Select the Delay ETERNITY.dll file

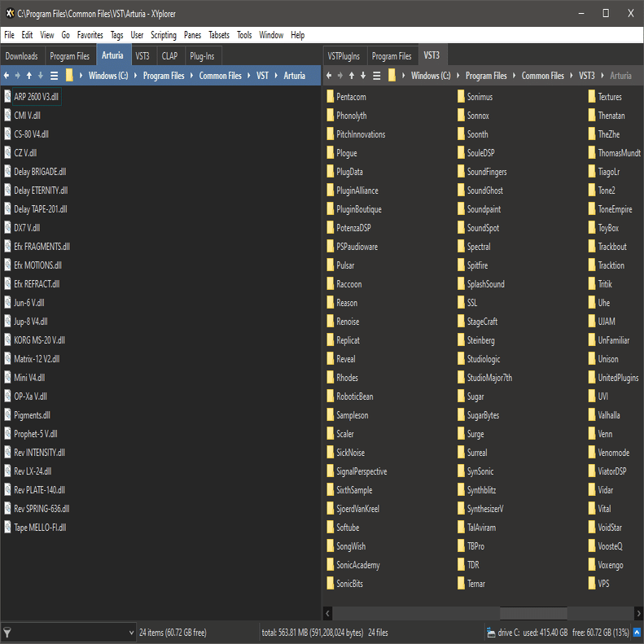pyautogui.click(x=41, y=191)
